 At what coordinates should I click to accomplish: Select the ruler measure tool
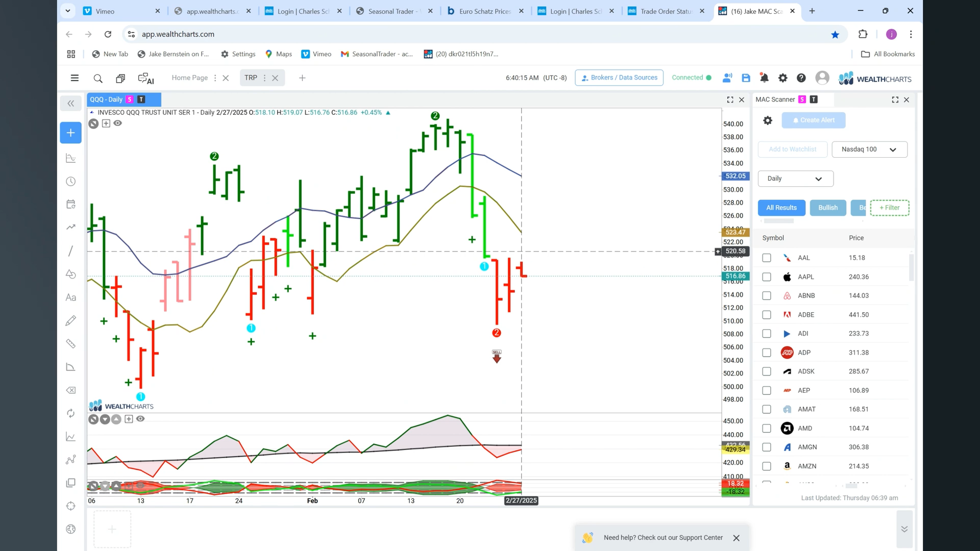tap(70, 344)
